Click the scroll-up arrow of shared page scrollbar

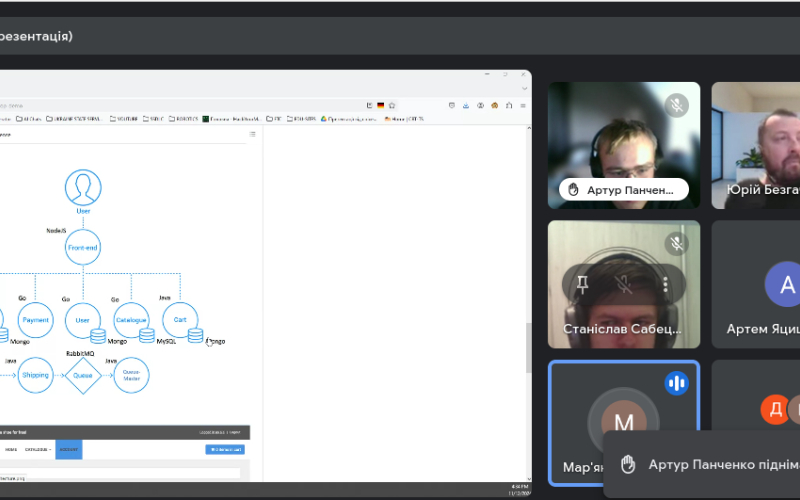(529, 128)
